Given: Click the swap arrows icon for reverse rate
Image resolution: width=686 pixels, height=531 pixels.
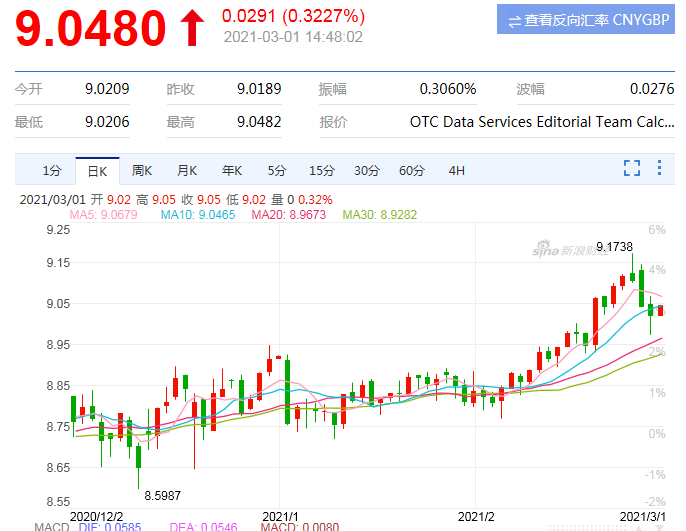Looking at the screenshot, I should point(514,20).
